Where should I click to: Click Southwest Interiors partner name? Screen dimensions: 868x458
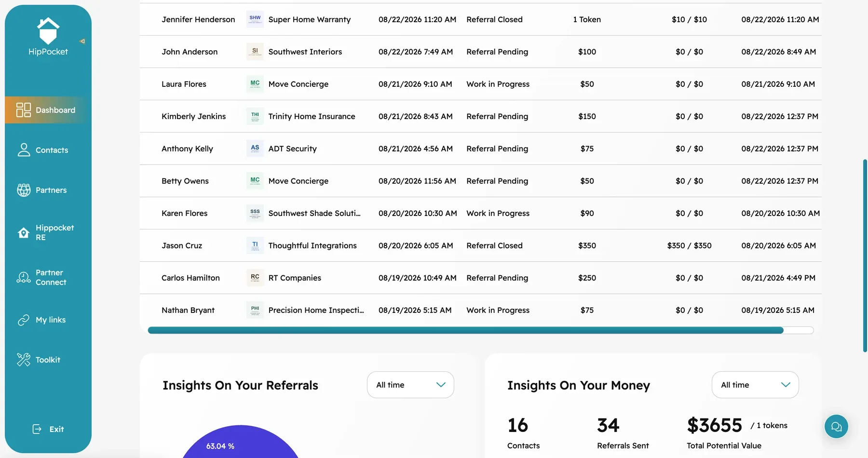click(x=305, y=52)
